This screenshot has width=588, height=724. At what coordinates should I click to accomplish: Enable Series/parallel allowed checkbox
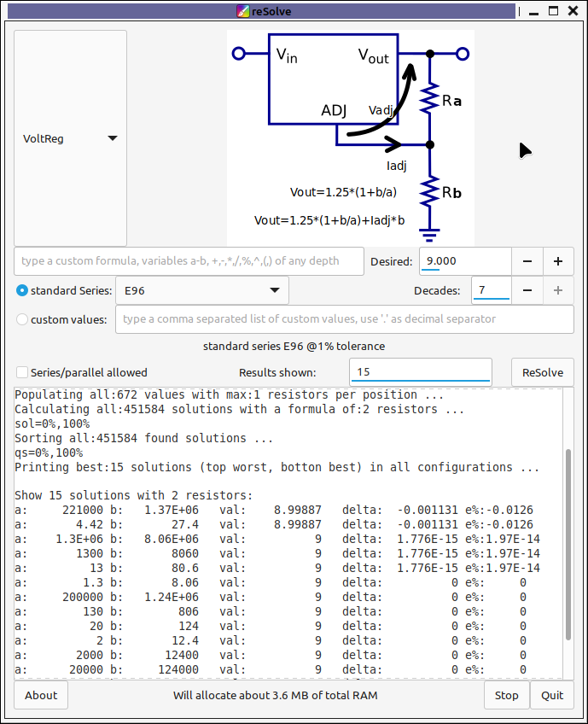(21, 372)
